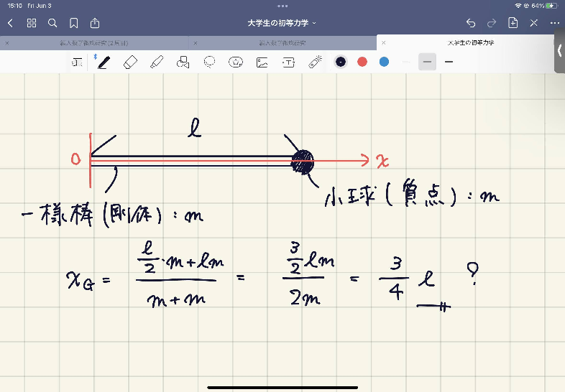Open the more options ellipsis menu
Viewport: 565px width, 392px height.
[x=554, y=23]
